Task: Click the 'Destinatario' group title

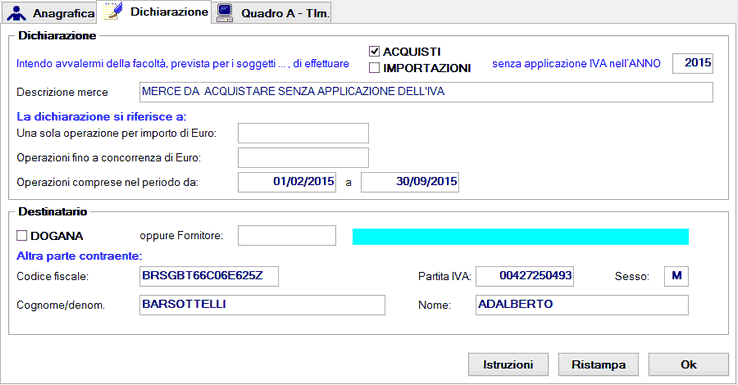Action: 53,212
